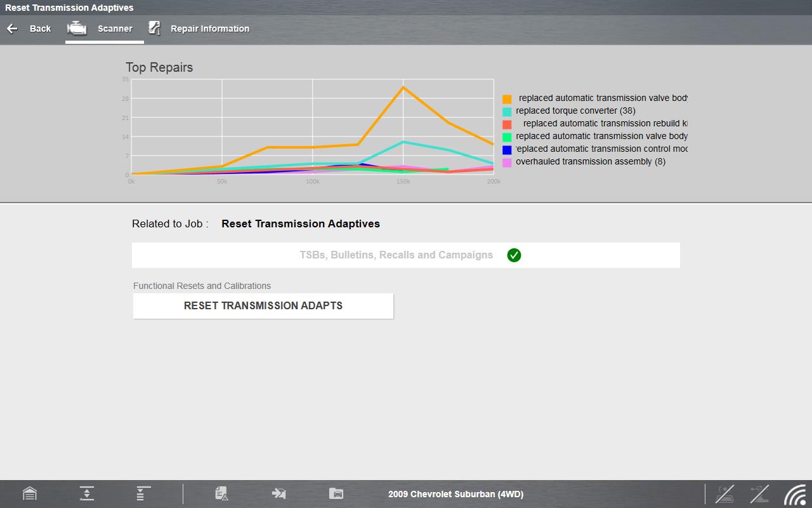Select 'replaced torque converter (38)' legend entry

[x=575, y=111]
